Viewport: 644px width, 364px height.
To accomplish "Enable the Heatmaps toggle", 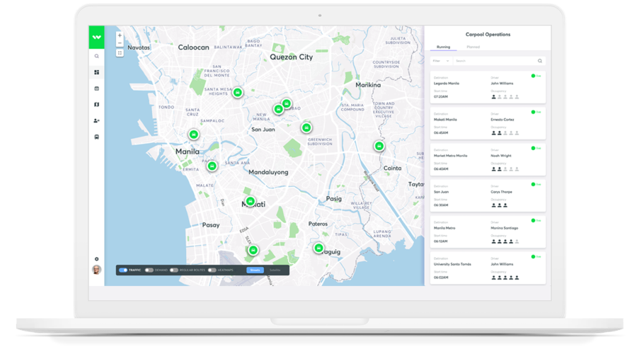I will [212, 270].
